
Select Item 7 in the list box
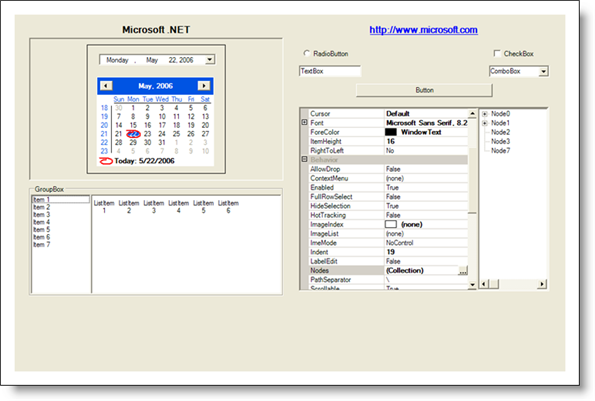60,245
